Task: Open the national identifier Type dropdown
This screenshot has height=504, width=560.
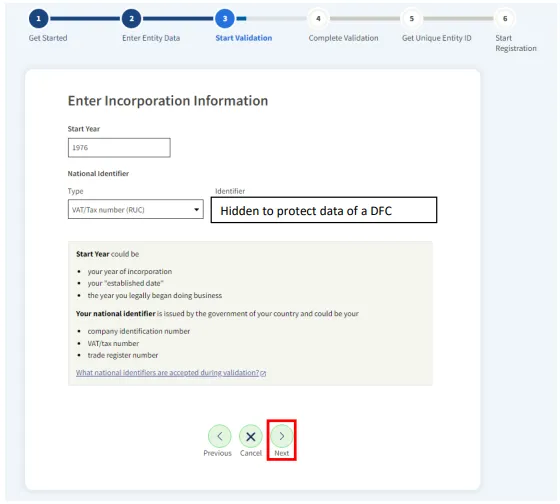Action: pos(136,209)
